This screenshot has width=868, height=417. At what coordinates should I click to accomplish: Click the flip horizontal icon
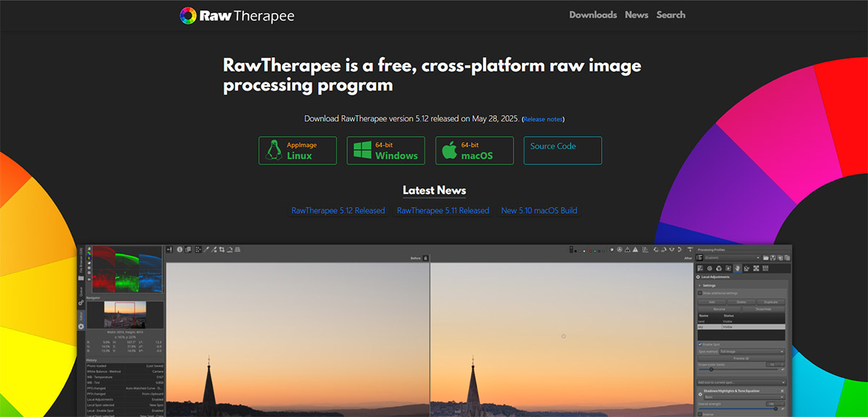click(x=671, y=250)
